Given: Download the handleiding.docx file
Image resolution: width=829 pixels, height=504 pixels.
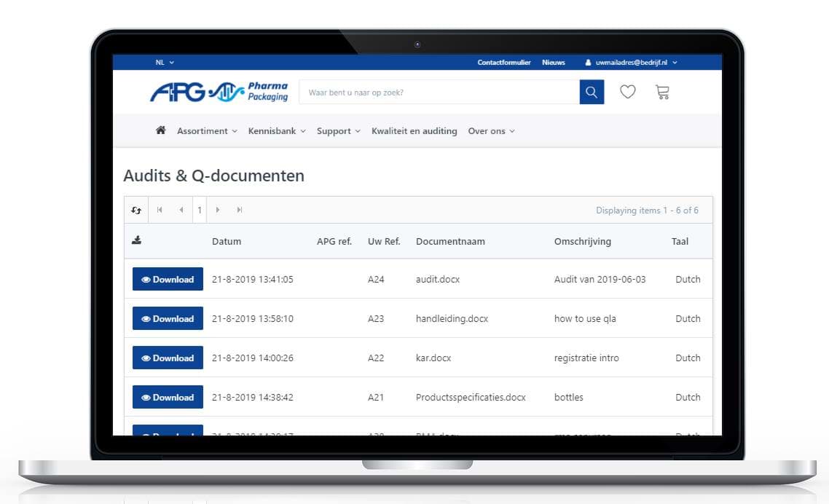Looking at the screenshot, I should point(168,319).
